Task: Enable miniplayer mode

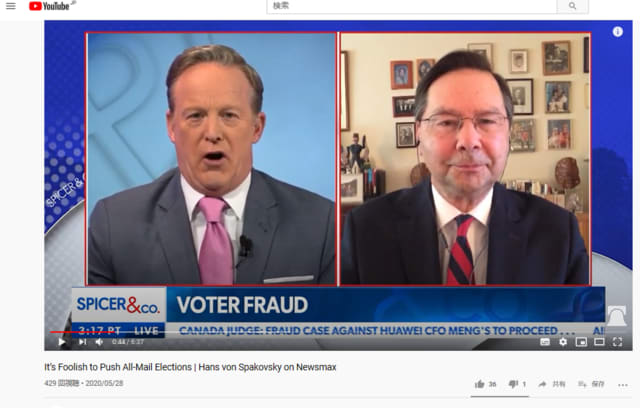Action: click(x=581, y=342)
